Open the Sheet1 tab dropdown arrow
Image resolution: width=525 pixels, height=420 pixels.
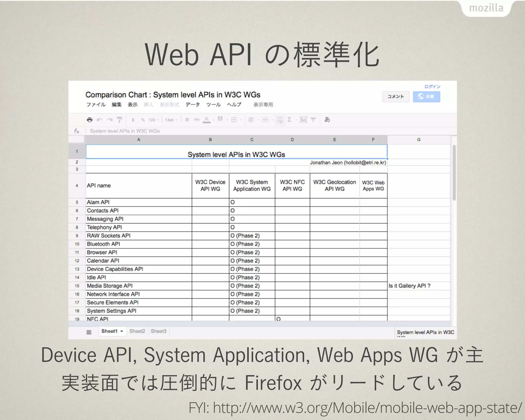coord(122,331)
